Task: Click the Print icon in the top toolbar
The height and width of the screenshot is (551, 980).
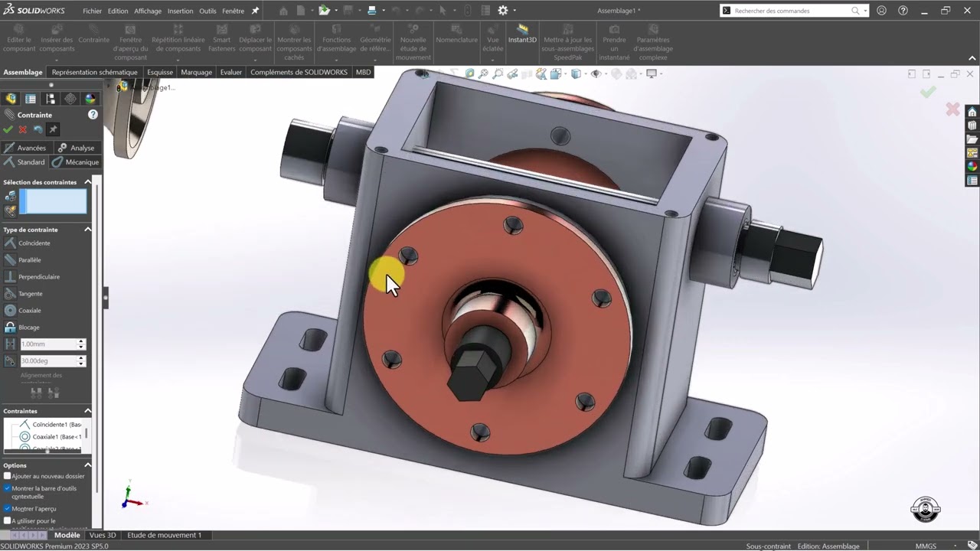Action: pyautogui.click(x=372, y=11)
